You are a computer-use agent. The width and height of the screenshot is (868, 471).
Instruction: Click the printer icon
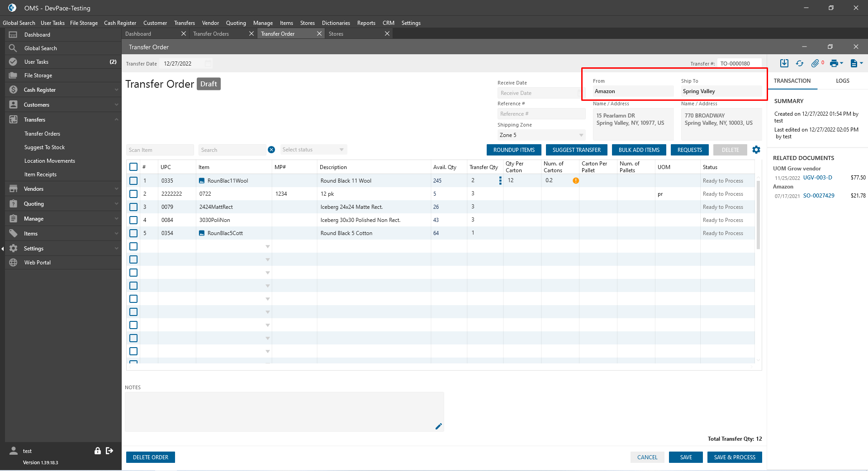(x=834, y=64)
